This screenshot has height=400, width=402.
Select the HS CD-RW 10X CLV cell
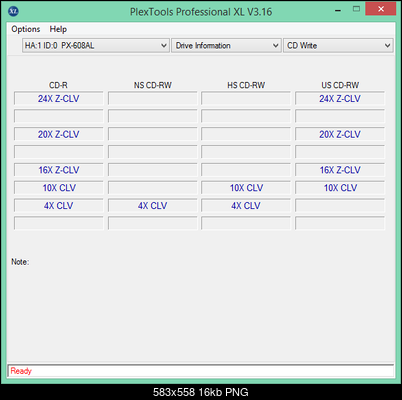click(x=246, y=188)
